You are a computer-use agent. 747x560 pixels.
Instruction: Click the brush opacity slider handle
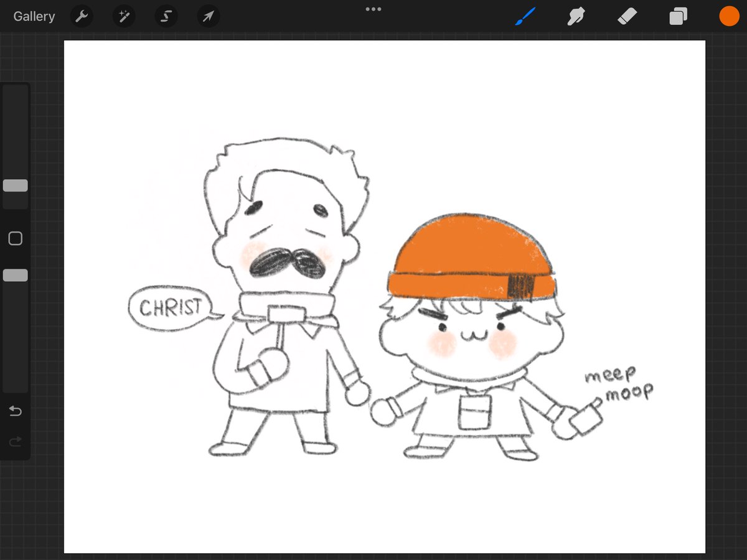[x=15, y=275]
